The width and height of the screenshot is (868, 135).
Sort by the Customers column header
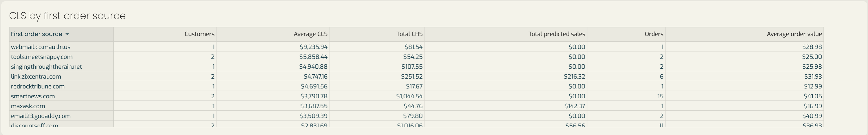(x=165, y=34)
